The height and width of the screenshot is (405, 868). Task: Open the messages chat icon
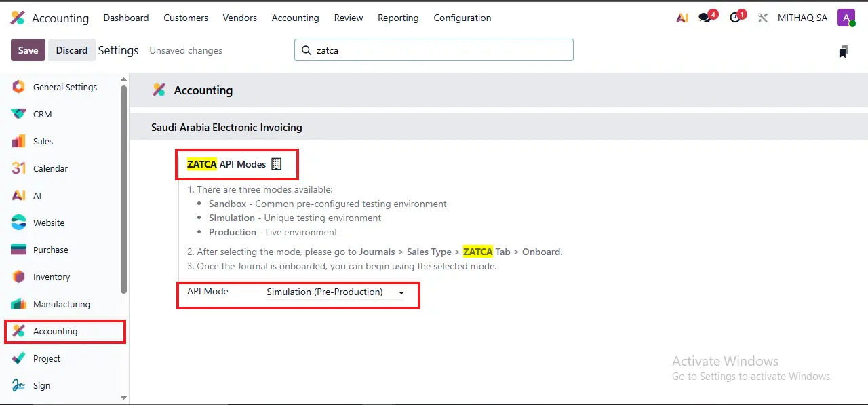coord(705,18)
